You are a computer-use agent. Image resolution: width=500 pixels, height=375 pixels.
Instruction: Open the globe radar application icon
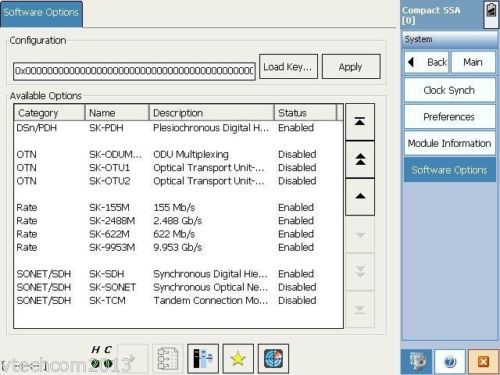pyautogui.click(x=273, y=359)
